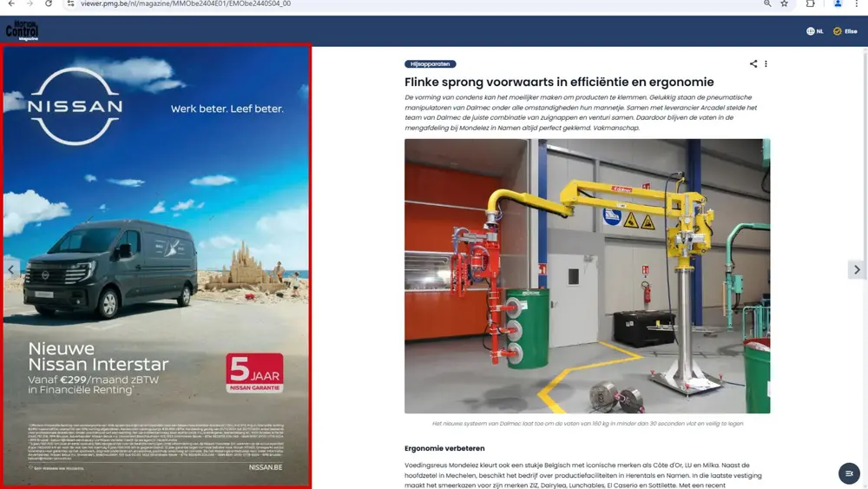Go forward in browser history

coord(30,4)
